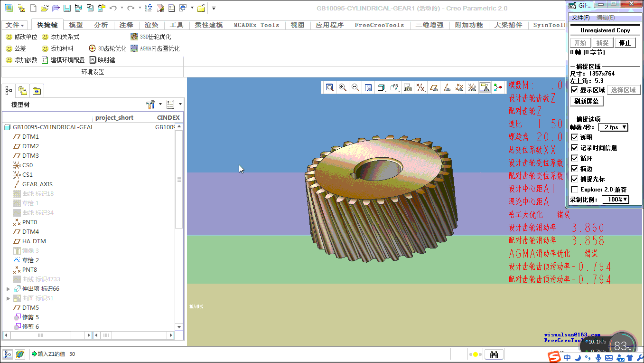This screenshot has width=644, height=363.
Task: Enable Explorer 2.0 兼容 checkbox
Action: coord(575,189)
